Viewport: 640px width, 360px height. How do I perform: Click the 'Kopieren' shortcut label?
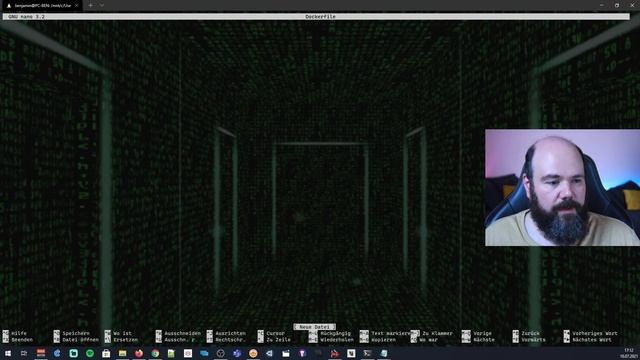click(x=383, y=340)
